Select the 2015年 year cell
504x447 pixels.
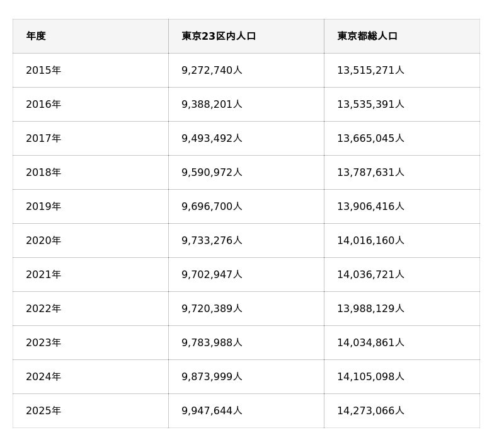pyautogui.click(x=43, y=71)
